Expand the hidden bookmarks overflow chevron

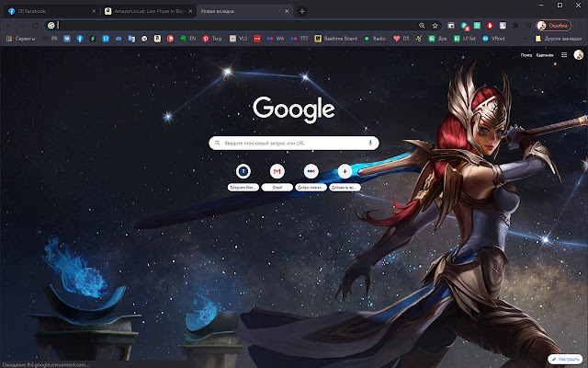click(x=525, y=39)
